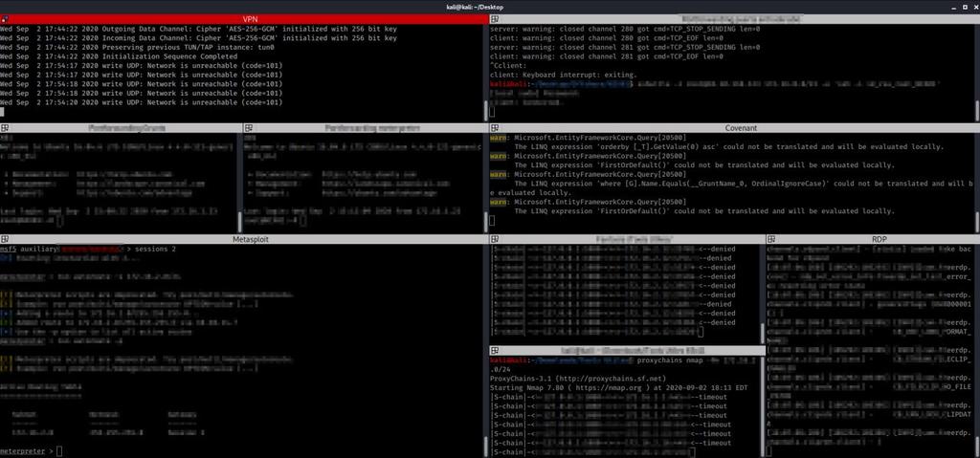Click the 'Incoming Data Channel' cipher line

pos(198,38)
